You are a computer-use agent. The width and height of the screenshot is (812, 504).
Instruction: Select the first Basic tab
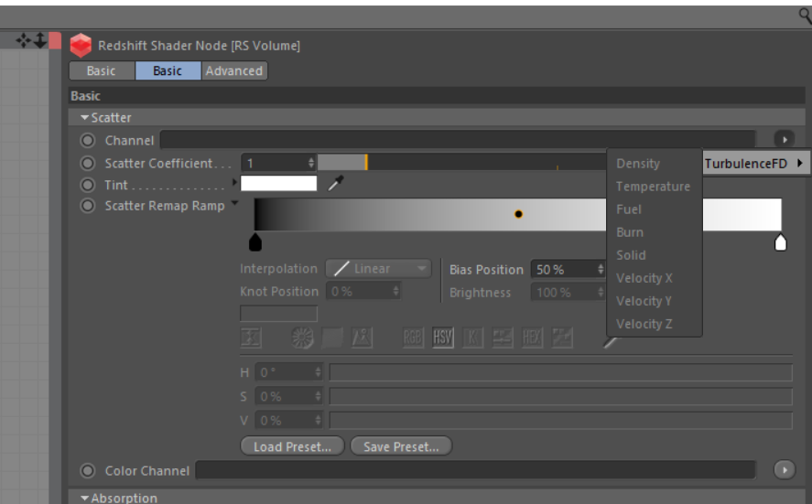click(102, 71)
